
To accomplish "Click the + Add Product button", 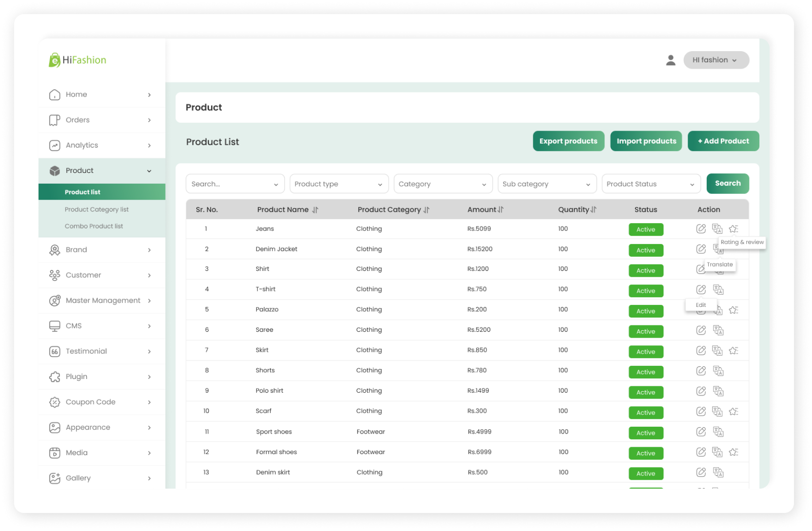I will pos(723,141).
